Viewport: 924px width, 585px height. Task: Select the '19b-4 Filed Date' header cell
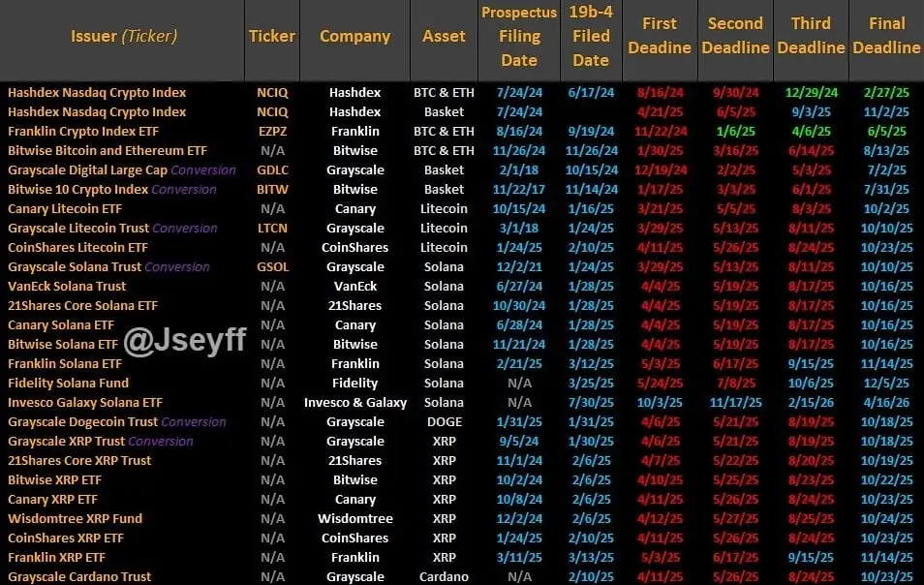coord(591,37)
